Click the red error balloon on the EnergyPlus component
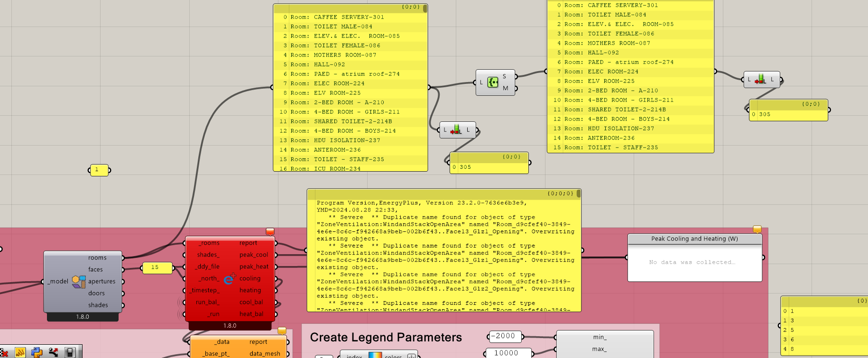 270,231
